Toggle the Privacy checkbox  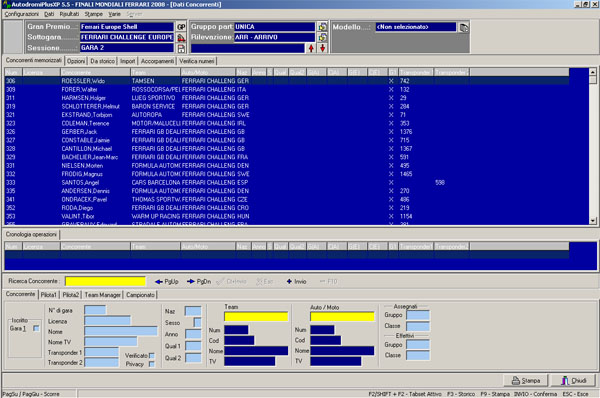[152, 364]
